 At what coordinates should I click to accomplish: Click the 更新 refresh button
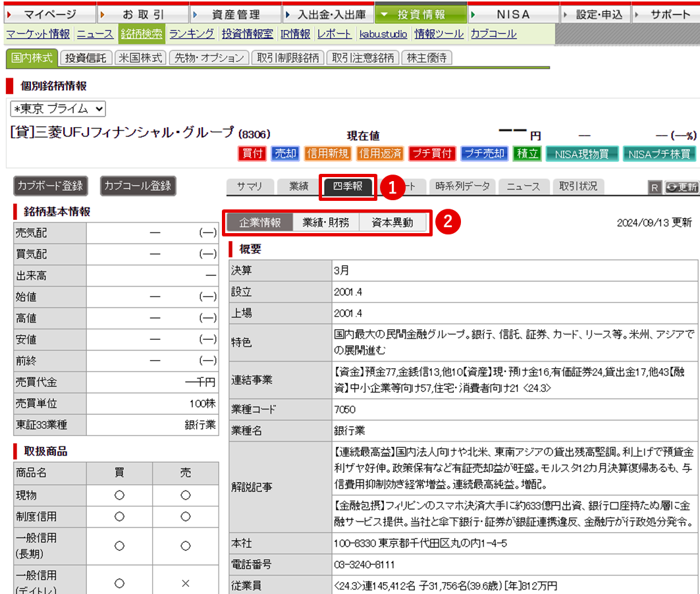click(x=682, y=188)
